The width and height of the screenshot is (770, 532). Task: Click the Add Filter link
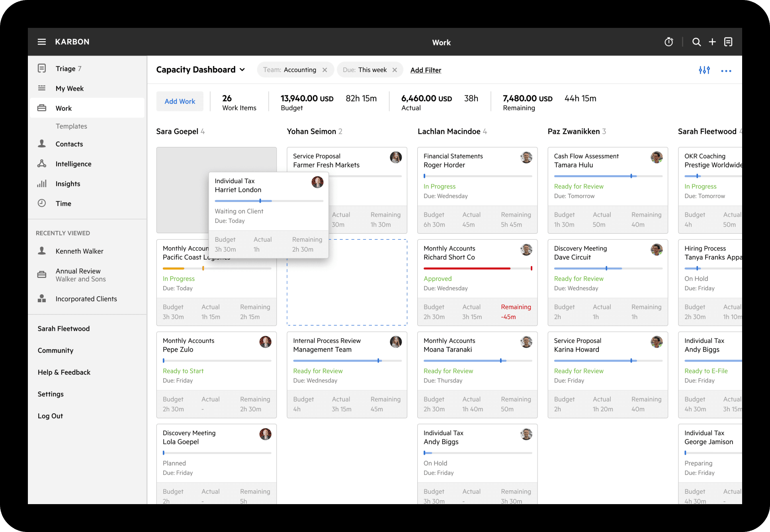[426, 70]
